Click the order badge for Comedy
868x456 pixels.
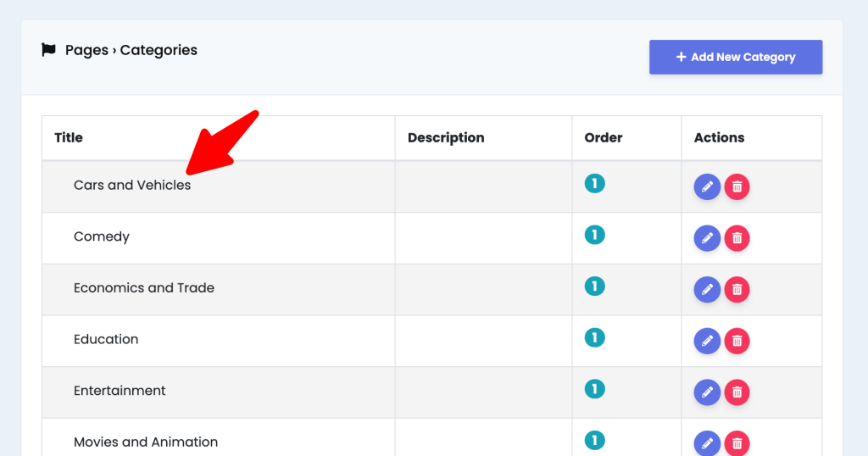pyautogui.click(x=594, y=235)
